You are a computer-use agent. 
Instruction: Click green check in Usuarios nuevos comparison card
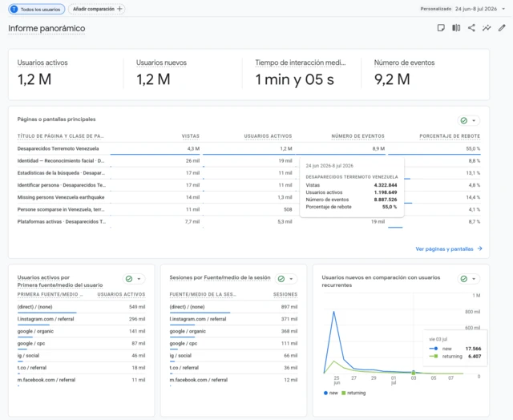464,279
